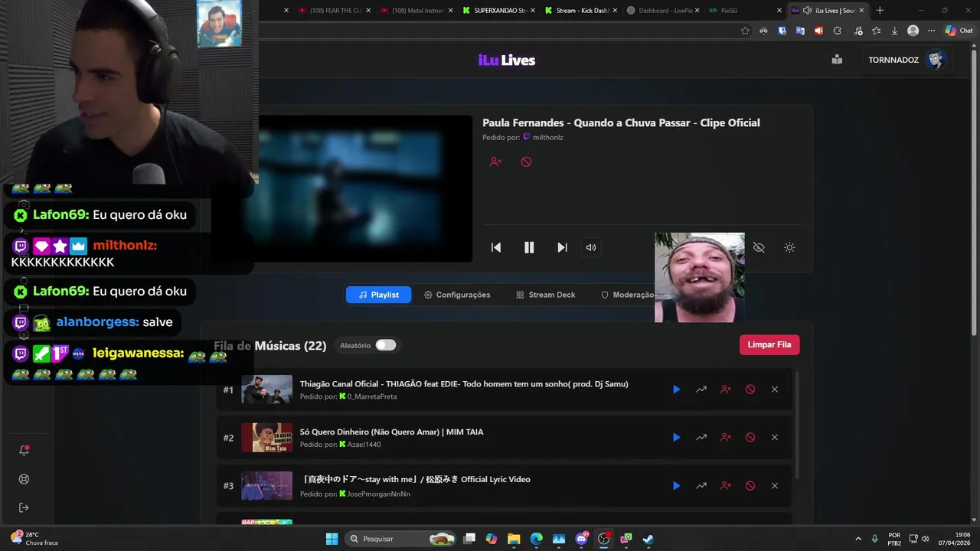Click the page vertical scrollbar
The height and width of the screenshot is (551, 980).
coord(974,191)
